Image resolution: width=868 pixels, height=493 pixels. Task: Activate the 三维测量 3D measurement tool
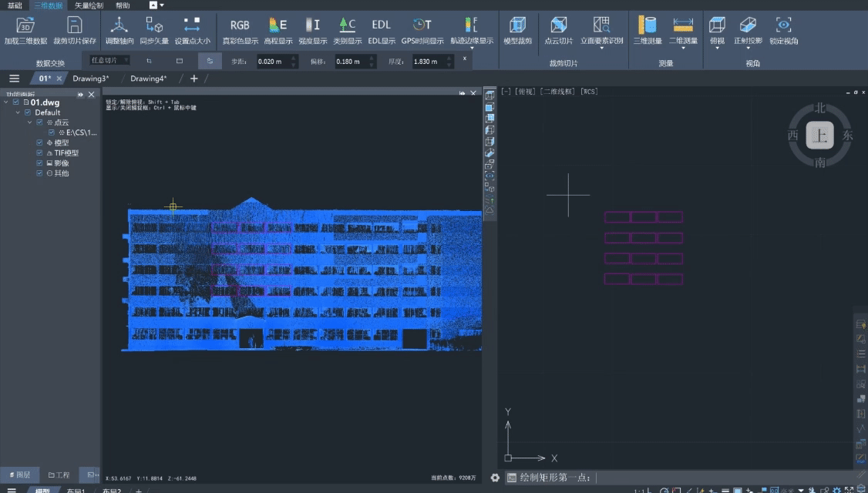[647, 25]
